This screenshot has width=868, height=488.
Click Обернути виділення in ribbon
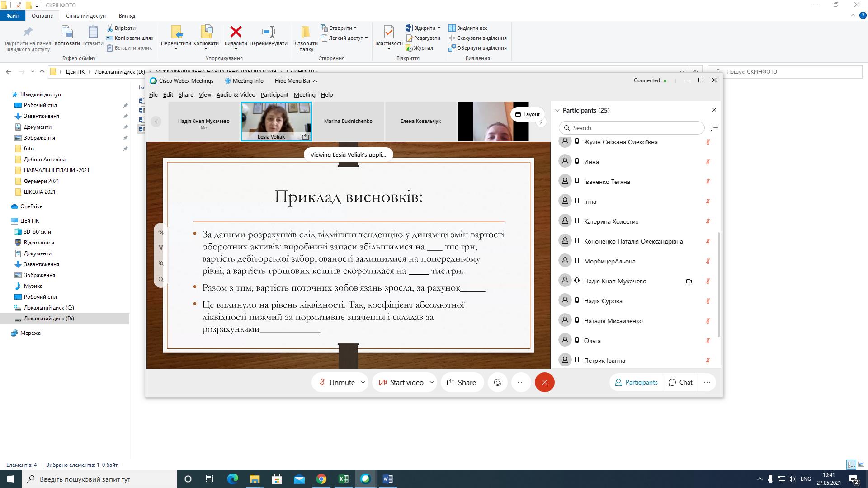click(x=477, y=48)
